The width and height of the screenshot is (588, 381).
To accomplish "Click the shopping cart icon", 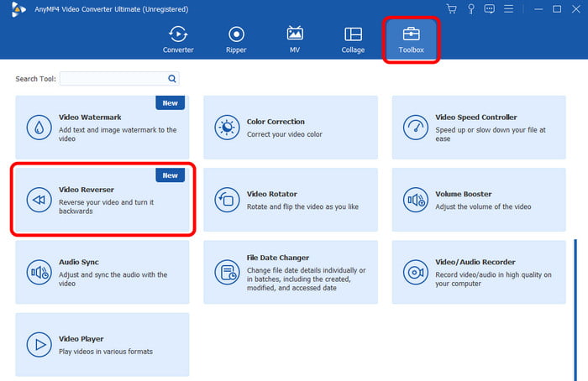I will click(x=452, y=8).
